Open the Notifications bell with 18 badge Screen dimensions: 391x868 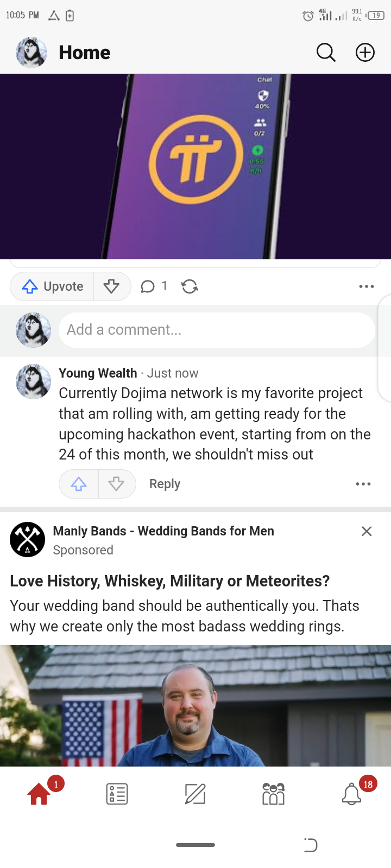(x=351, y=794)
